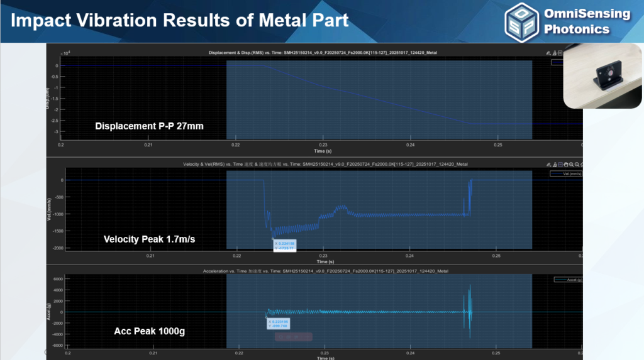Click the Brush data icon in velocity plot toolbar
The image size is (644, 360).
click(549, 164)
